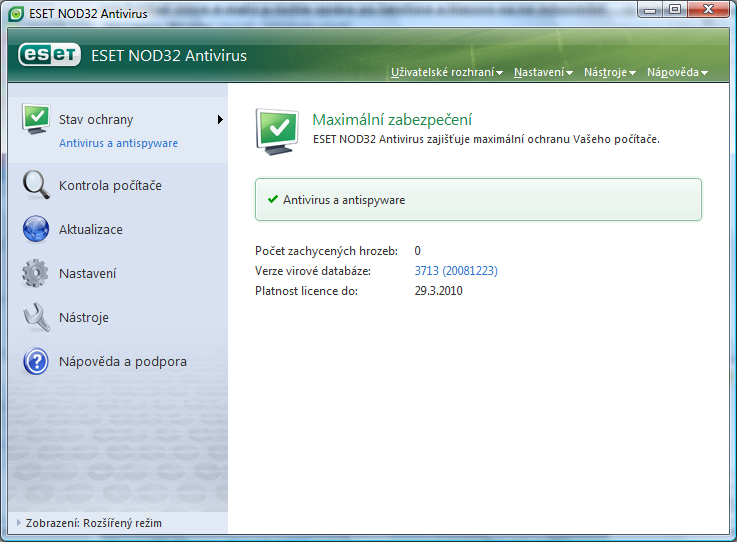Click ESET NOD32 Antivirus header title
Screen dimensions: 737x542
(x=169, y=55)
